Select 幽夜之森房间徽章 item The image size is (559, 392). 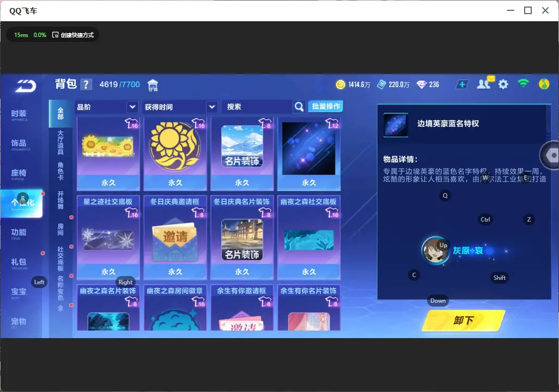pos(175,308)
